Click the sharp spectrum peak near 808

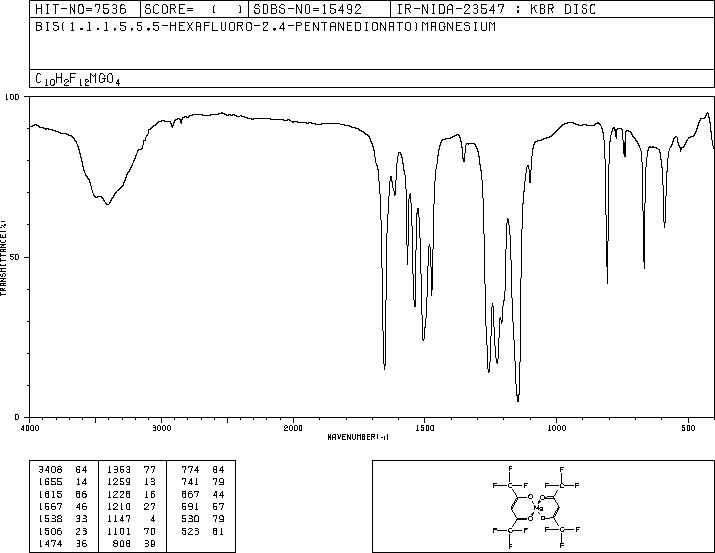point(607,278)
